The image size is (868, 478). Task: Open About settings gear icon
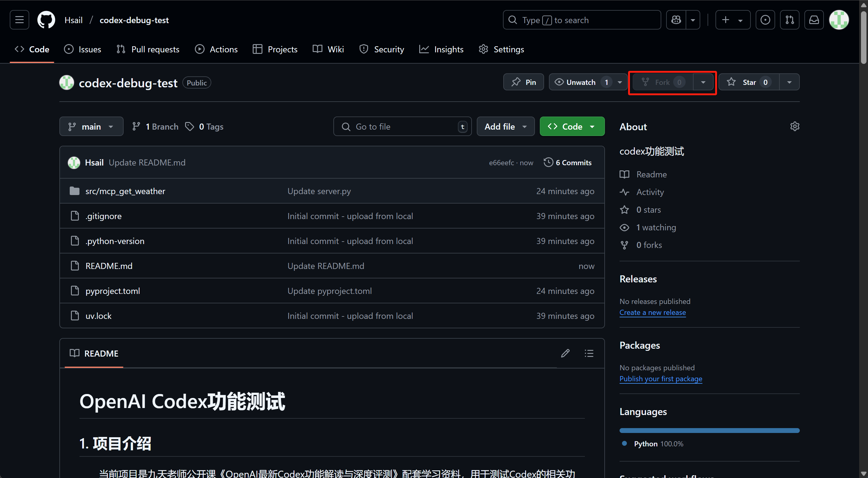[x=795, y=126]
